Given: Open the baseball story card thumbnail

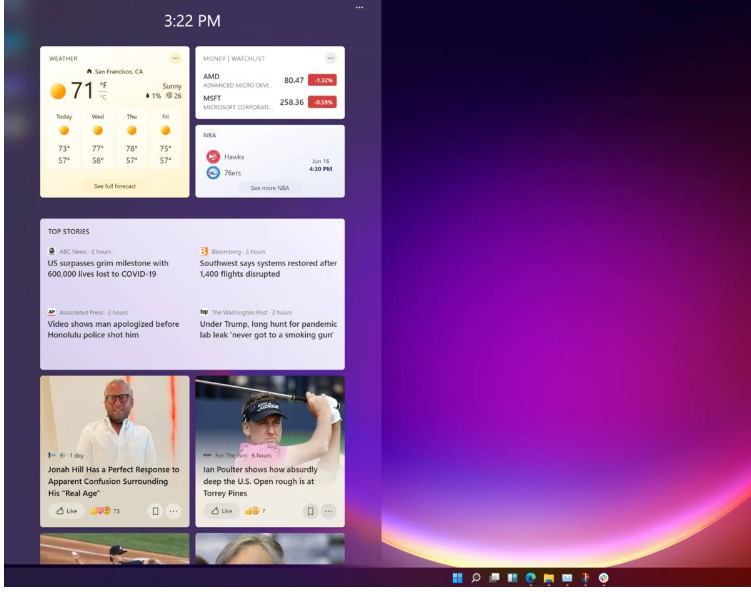Looking at the screenshot, I should 115,549.
